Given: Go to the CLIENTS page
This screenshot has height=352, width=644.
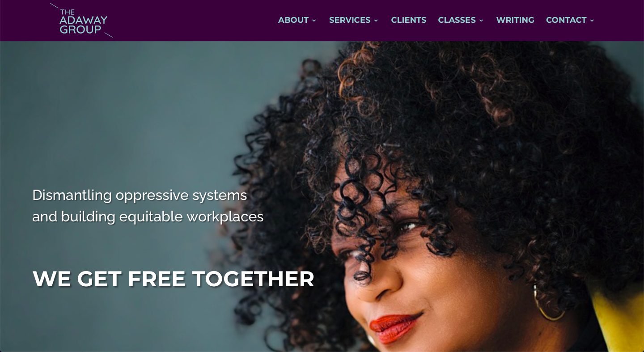Looking at the screenshot, I should tap(409, 20).
